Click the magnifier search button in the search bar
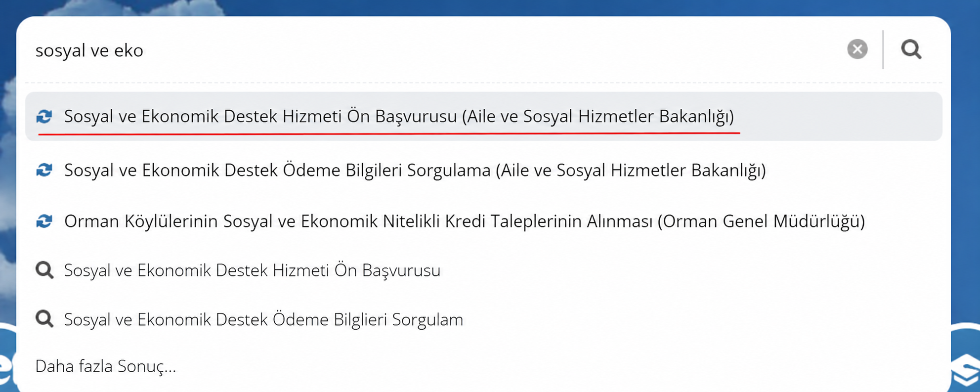The width and height of the screenshot is (980, 392). tap(911, 49)
